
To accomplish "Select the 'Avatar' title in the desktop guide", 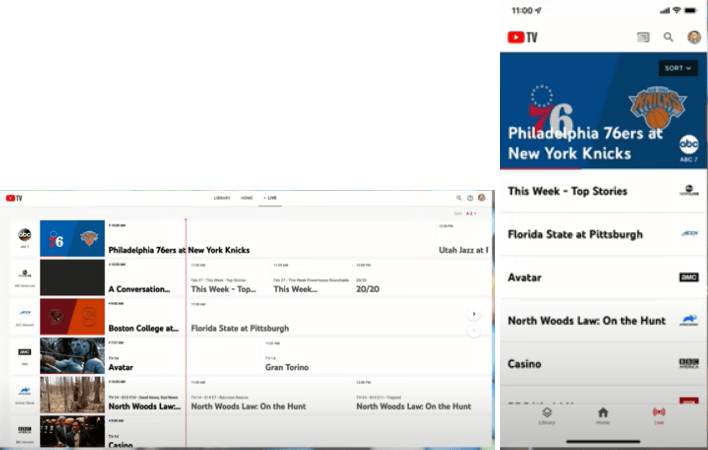I will pos(121,367).
